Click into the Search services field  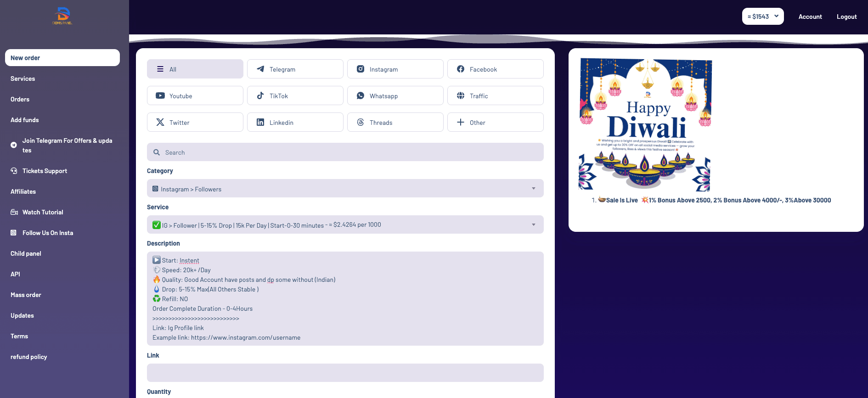[345, 152]
